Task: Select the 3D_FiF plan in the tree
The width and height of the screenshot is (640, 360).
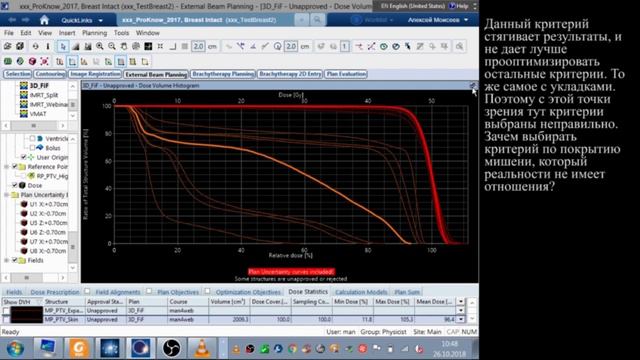Action: click(x=39, y=86)
